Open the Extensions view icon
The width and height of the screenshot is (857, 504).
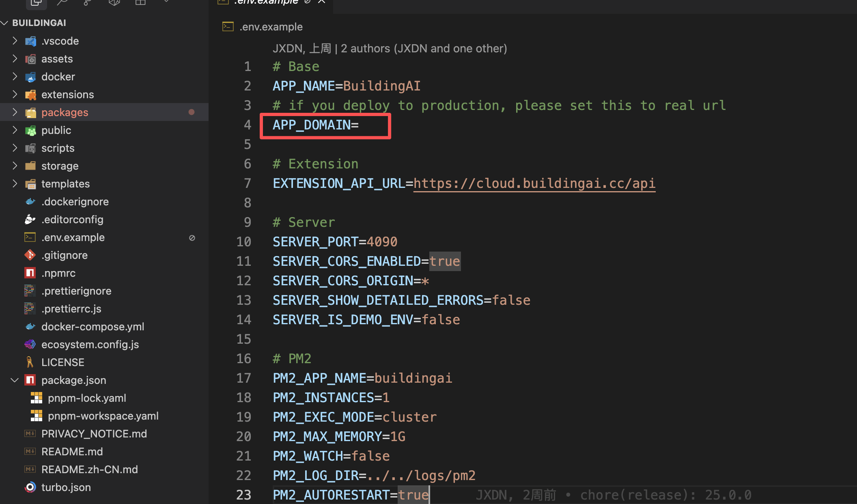140,2
